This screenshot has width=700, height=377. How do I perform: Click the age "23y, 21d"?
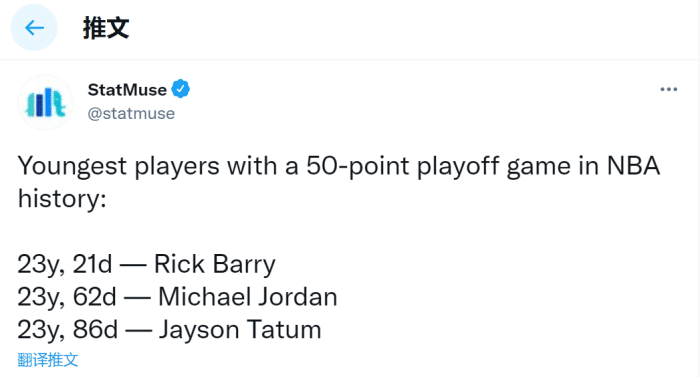pos(65,264)
